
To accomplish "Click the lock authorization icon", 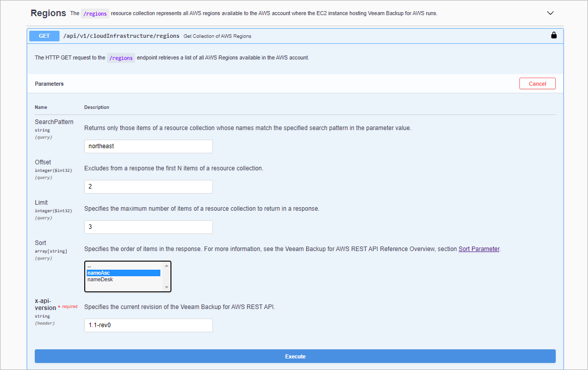I will 554,35.
